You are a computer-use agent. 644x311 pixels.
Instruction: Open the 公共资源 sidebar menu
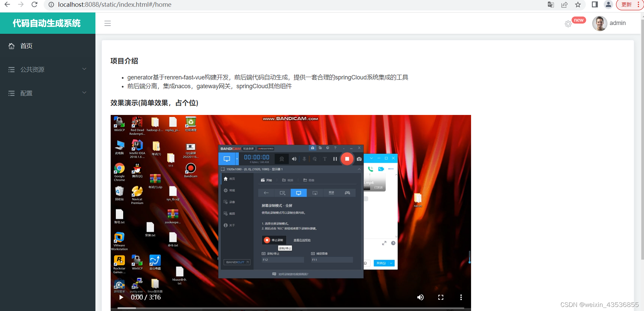[48, 70]
